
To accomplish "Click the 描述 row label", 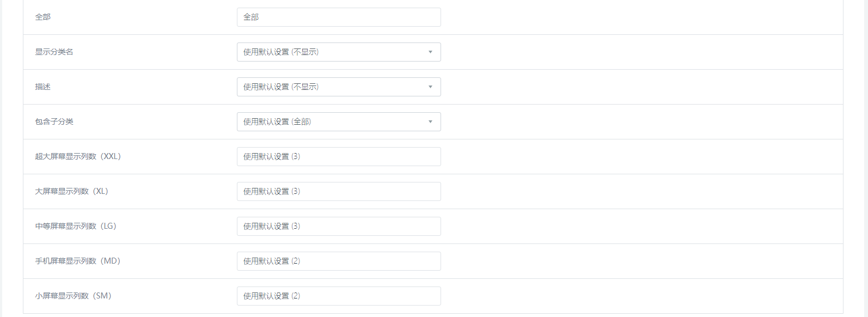I will [x=43, y=87].
